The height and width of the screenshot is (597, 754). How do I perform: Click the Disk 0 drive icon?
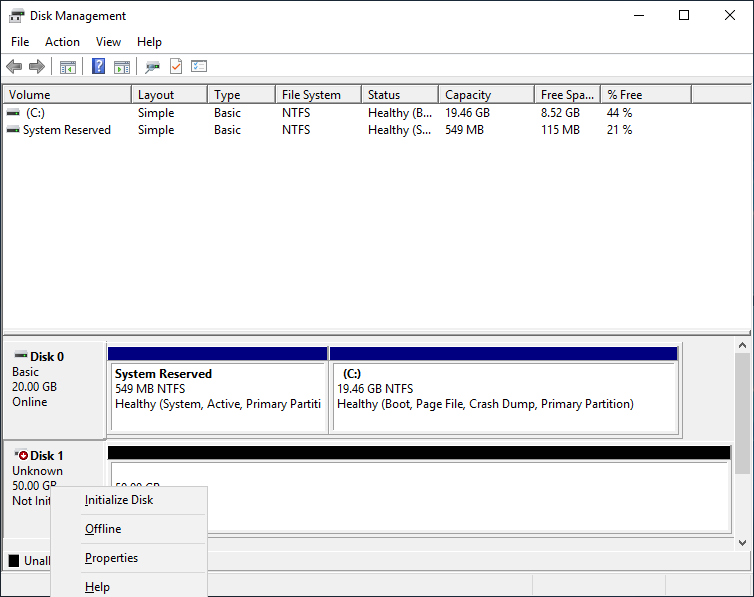coord(21,356)
